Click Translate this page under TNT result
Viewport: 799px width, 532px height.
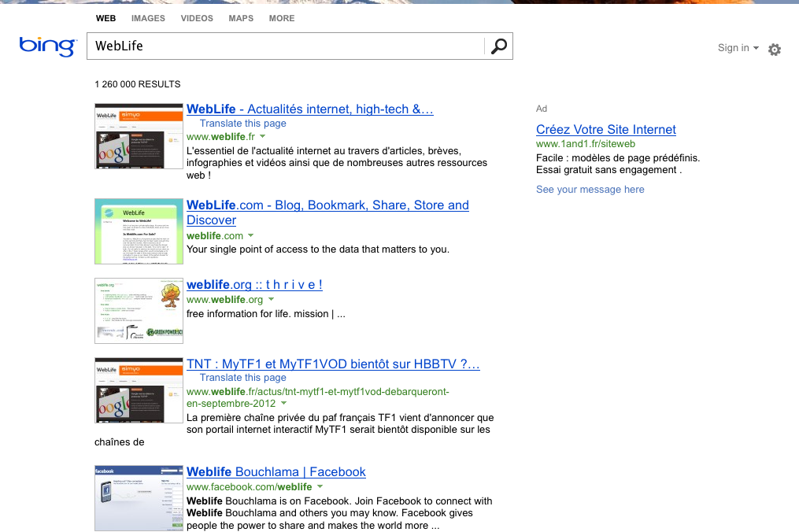pyautogui.click(x=242, y=378)
